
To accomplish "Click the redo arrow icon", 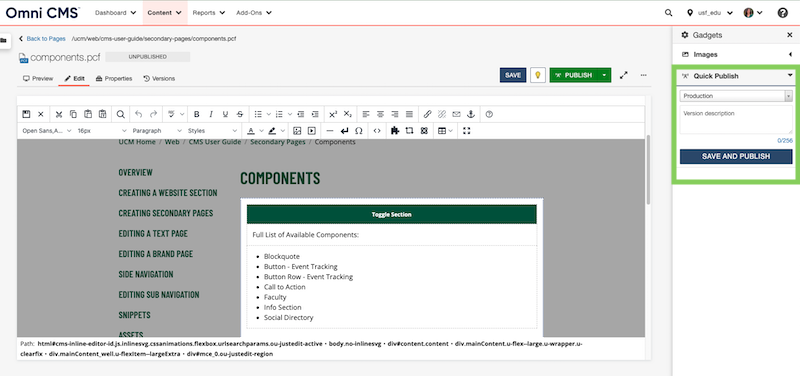I will coord(153,114).
